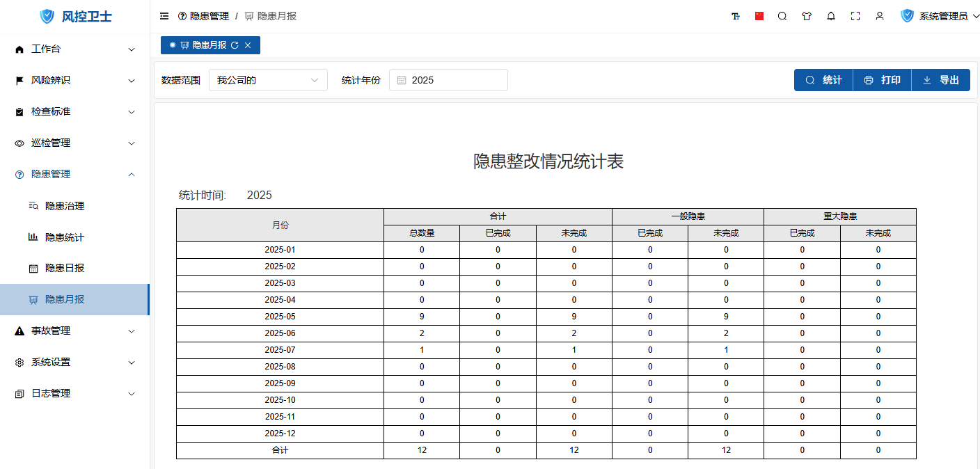Go to the 隐患统计 sidebar item
Screen dimensions: 980x469
coord(65,237)
